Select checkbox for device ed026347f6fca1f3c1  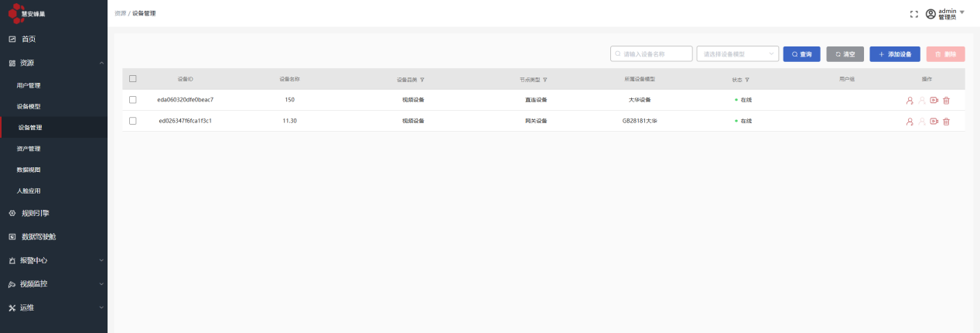133,121
